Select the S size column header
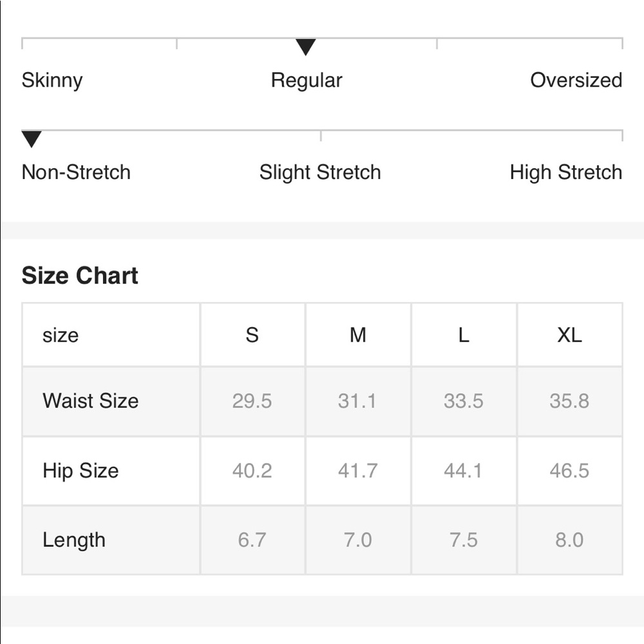This screenshot has height=644, width=644. (x=252, y=335)
